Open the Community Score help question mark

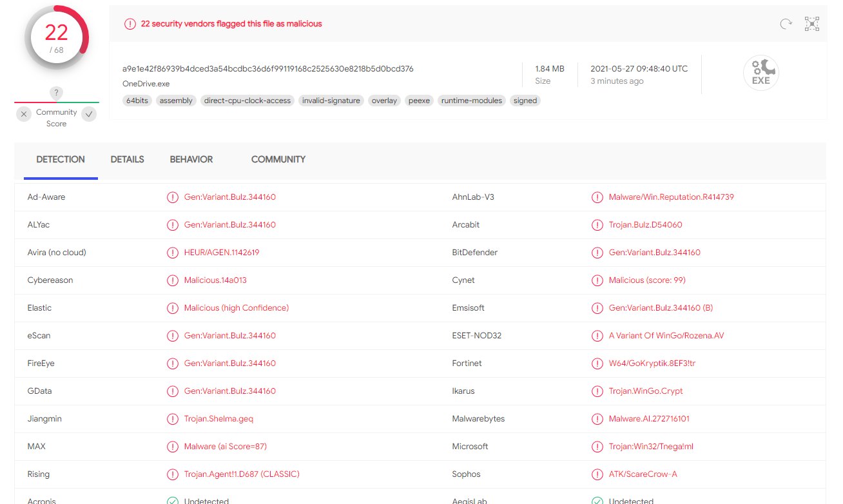tap(56, 93)
